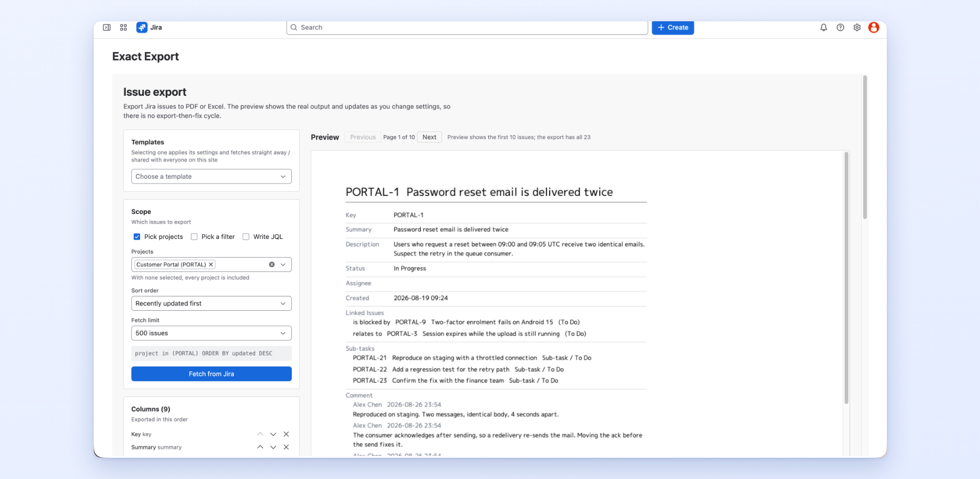The width and height of the screenshot is (980, 479).
Task: Click the JQL query text box
Action: coord(211,353)
